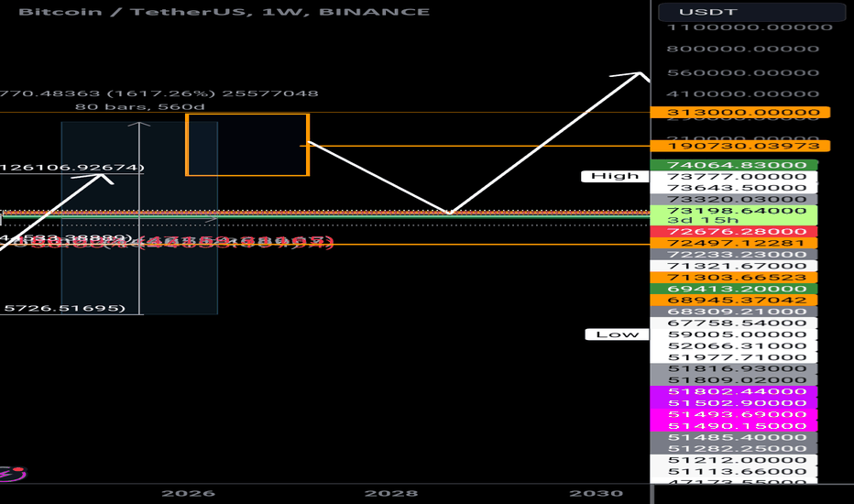The image size is (854, 504).
Task: Click the gray 51816.93000 price label
Action: click(x=734, y=369)
